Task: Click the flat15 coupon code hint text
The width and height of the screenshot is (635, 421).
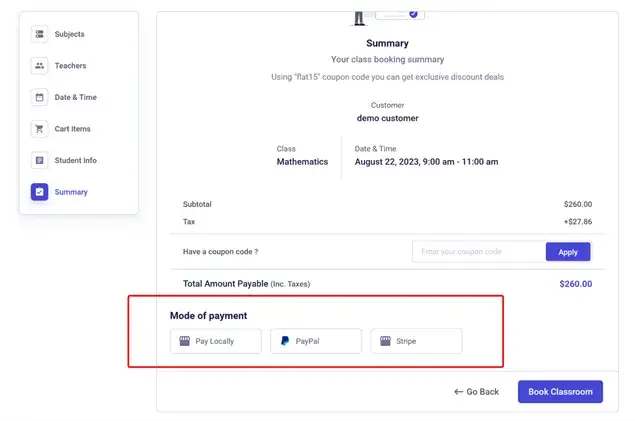Action: click(388, 77)
